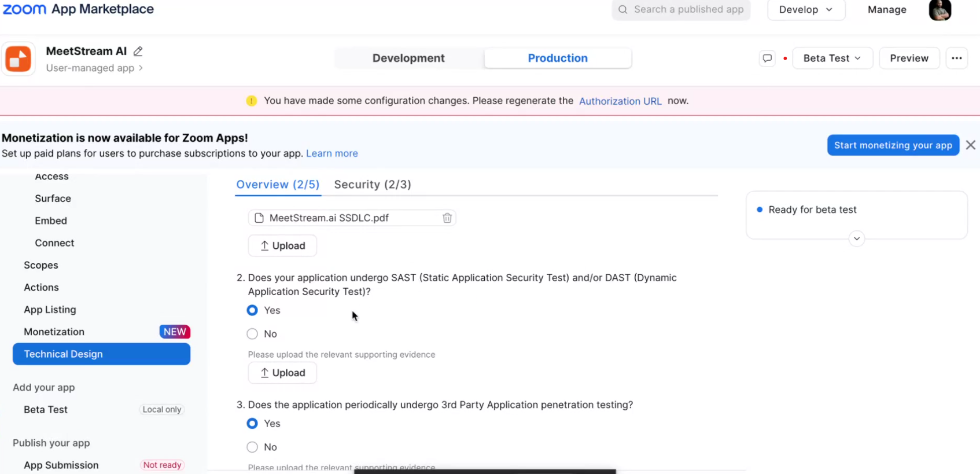Click Upload under SAST/DAST question
Viewport: 980px width, 474px height.
click(x=282, y=373)
